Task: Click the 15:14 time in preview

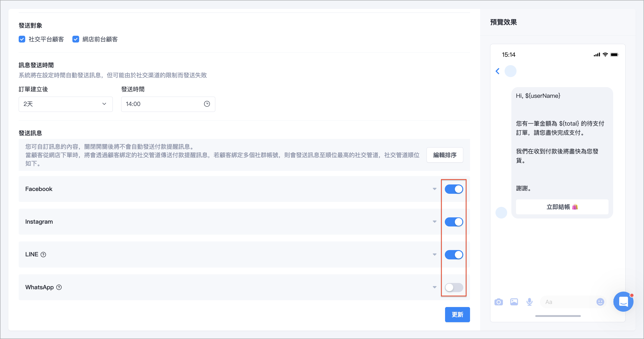Action: click(509, 55)
